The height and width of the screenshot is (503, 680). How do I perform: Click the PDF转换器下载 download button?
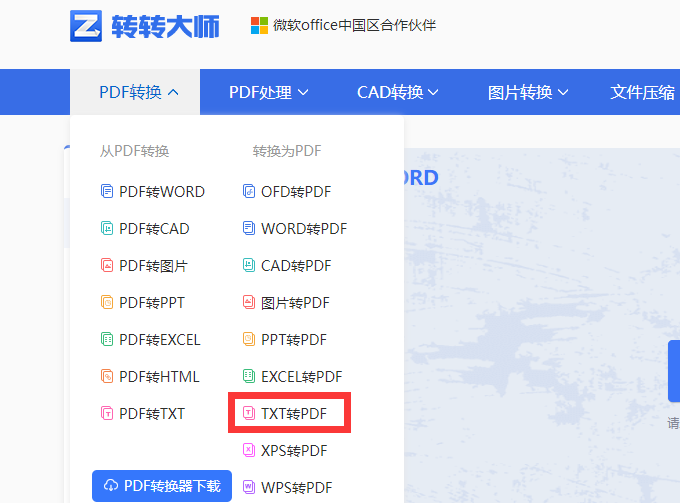click(162, 486)
